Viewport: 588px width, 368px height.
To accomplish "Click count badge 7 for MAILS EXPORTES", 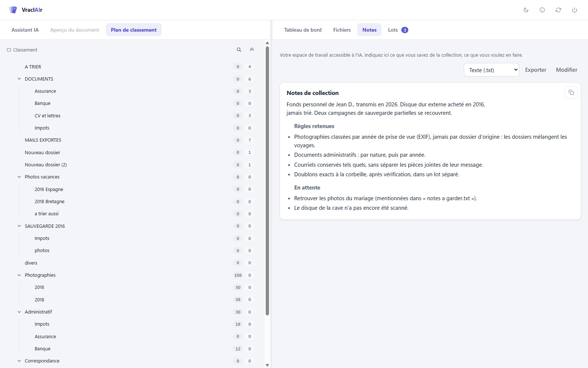I will click(x=250, y=140).
